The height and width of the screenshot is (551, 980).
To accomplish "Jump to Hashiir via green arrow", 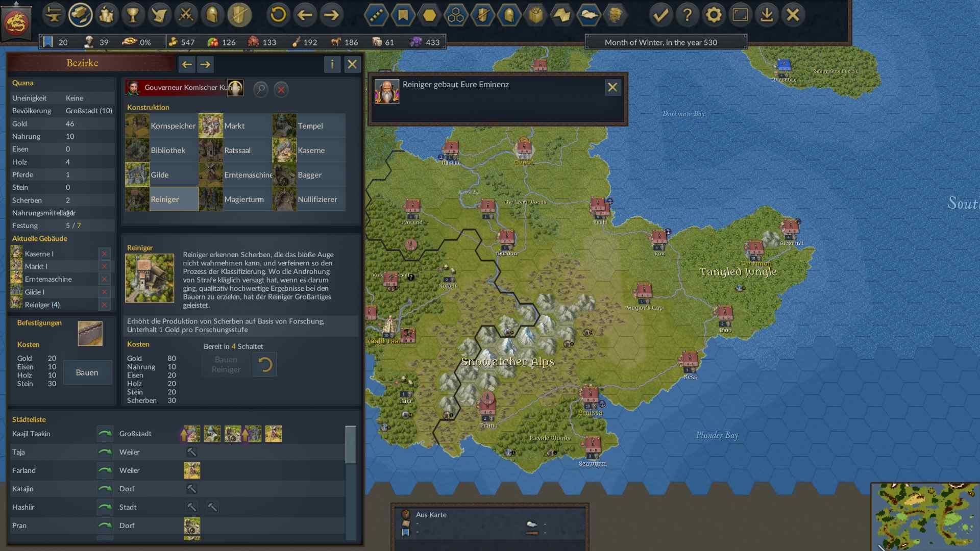I will (x=105, y=507).
